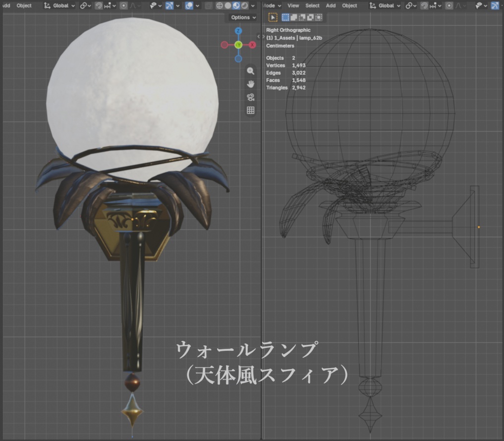This screenshot has height=441, width=504.
Task: Open View menu in right viewport
Action: pyautogui.click(x=293, y=5)
